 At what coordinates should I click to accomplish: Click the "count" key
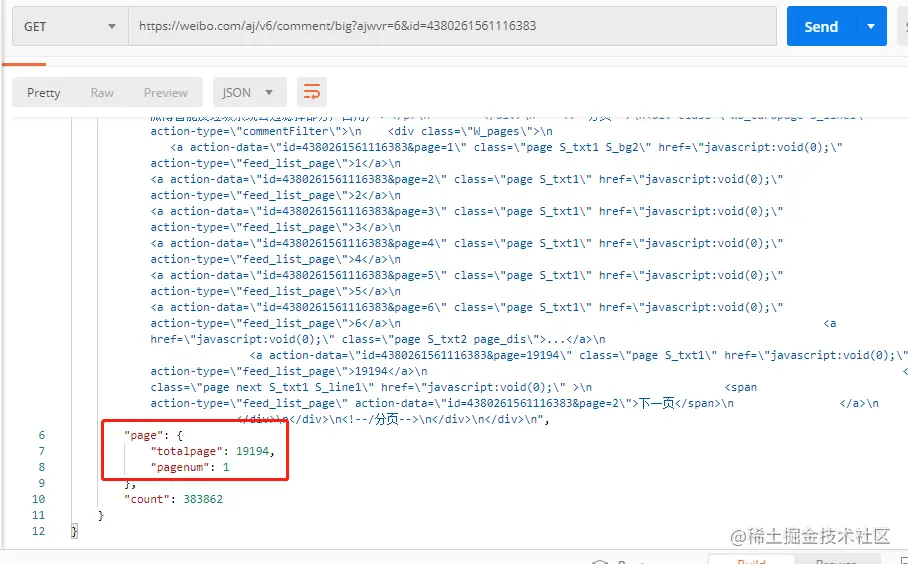[147, 499]
